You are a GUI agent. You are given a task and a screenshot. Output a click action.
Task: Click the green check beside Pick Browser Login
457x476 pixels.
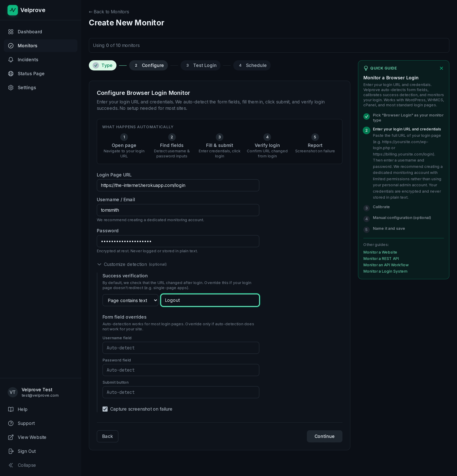(x=367, y=116)
